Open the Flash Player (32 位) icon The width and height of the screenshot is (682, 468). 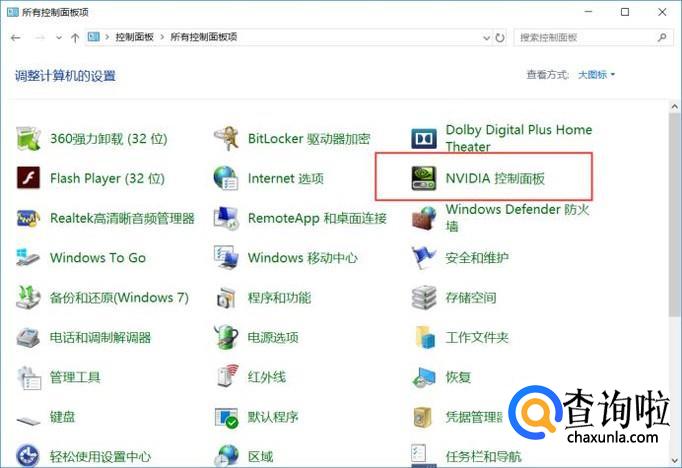tap(28, 178)
